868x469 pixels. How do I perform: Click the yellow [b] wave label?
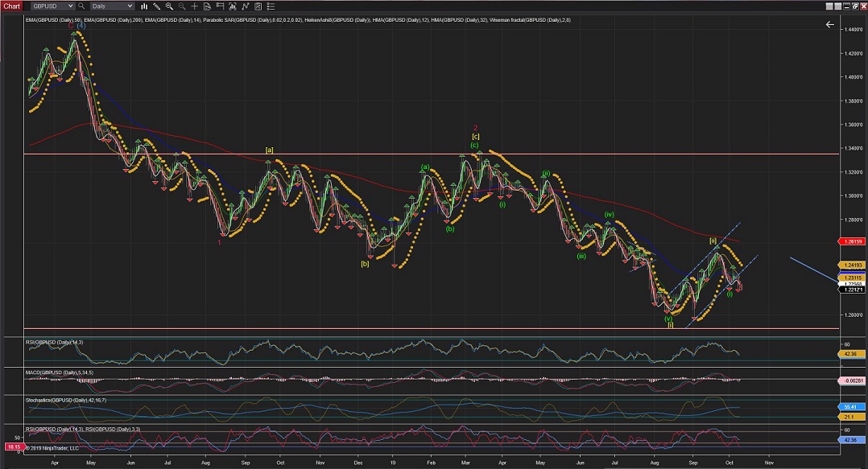click(365, 264)
